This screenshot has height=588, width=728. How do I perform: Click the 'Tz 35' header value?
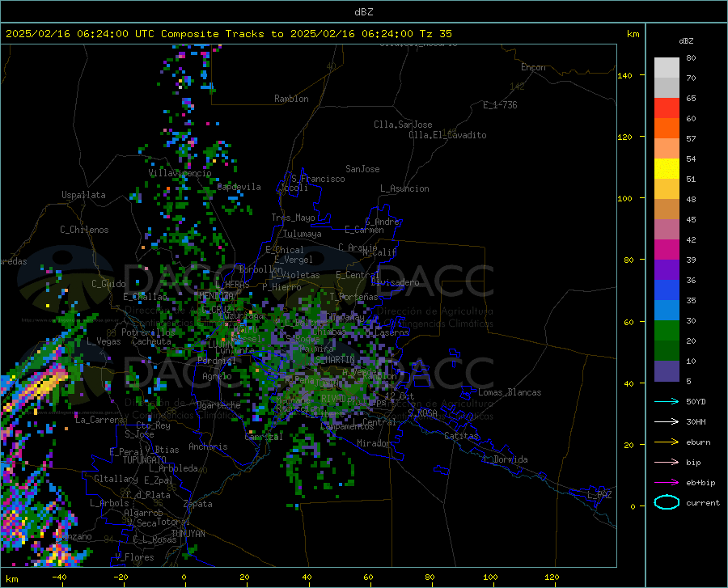435,34
